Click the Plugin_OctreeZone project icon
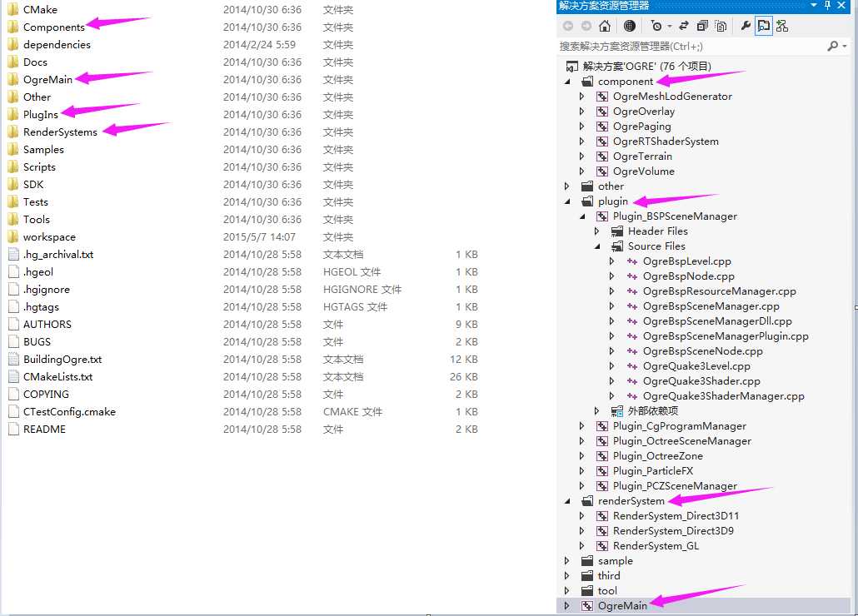 [602, 456]
